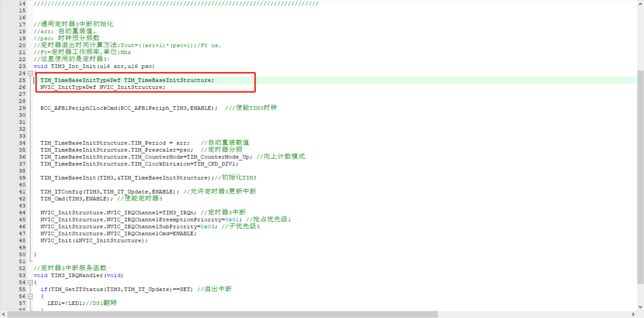The width and height of the screenshot is (644, 318).
Task: Click the TIM_ITConfig call on line 41
Action: pyautogui.click(x=61, y=192)
